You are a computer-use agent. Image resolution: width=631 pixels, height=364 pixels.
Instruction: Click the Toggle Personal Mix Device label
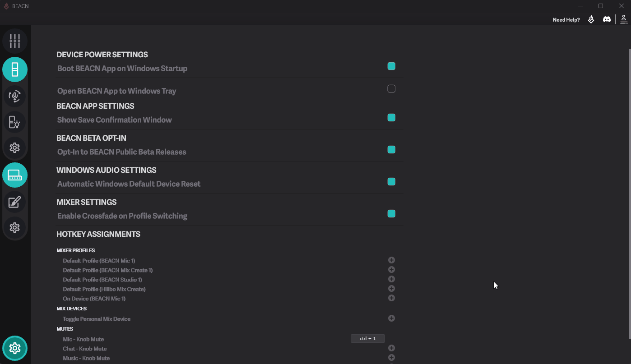(x=97, y=319)
